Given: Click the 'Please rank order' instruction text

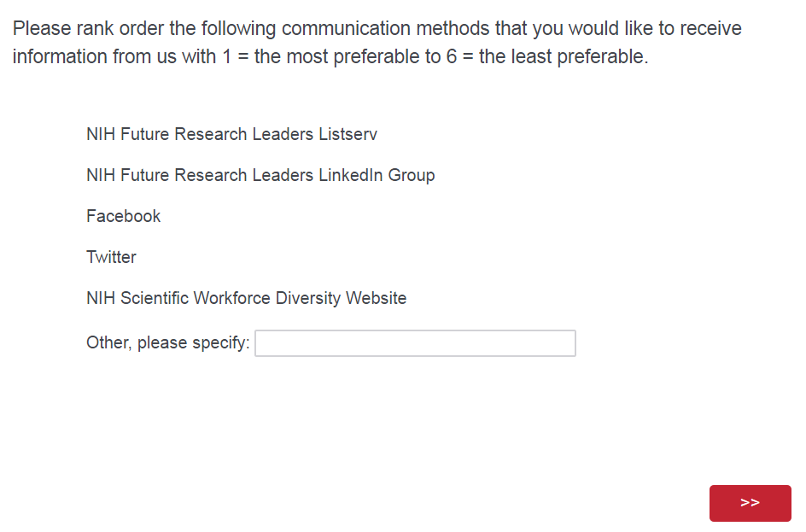Looking at the screenshot, I should tap(84, 28).
